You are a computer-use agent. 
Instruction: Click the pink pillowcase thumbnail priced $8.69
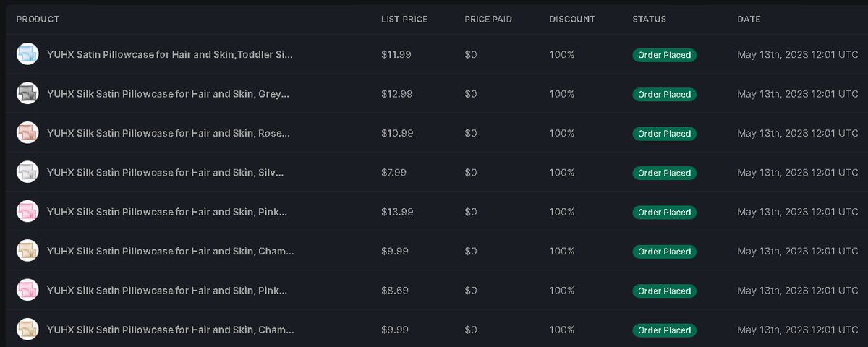pos(27,291)
